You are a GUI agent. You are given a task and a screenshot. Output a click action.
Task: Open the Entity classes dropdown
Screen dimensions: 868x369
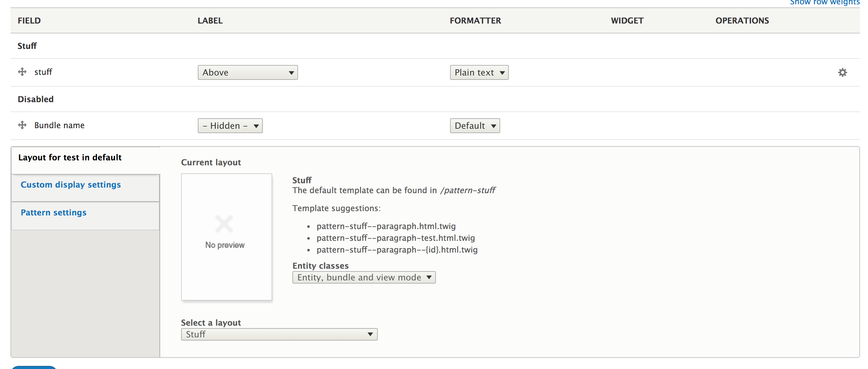(364, 277)
